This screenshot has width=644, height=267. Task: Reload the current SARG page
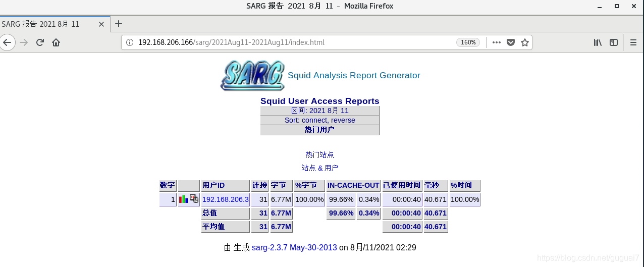(40, 42)
